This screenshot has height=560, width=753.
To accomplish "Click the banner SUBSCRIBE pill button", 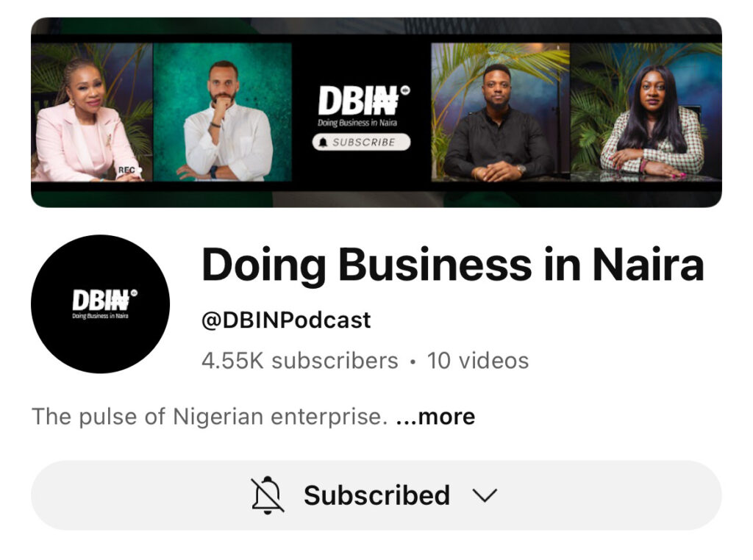I will point(361,142).
